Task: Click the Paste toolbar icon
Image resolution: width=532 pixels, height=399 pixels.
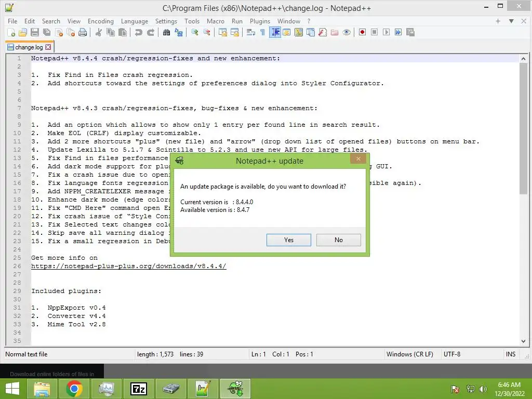Action: pos(123,32)
